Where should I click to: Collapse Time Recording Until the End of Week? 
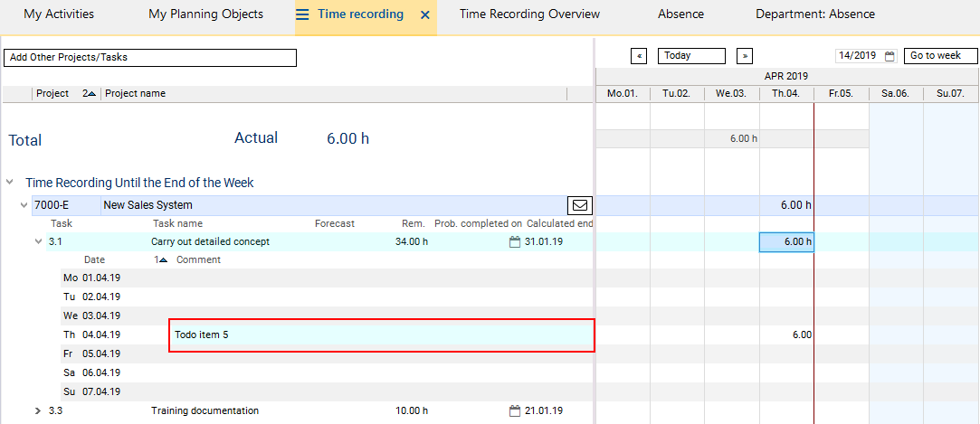point(10,183)
